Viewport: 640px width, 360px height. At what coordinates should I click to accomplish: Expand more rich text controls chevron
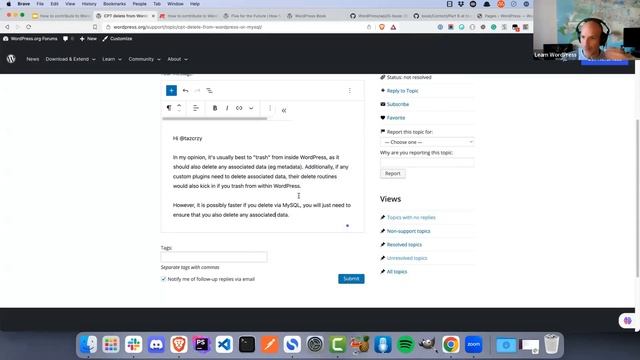click(251, 108)
